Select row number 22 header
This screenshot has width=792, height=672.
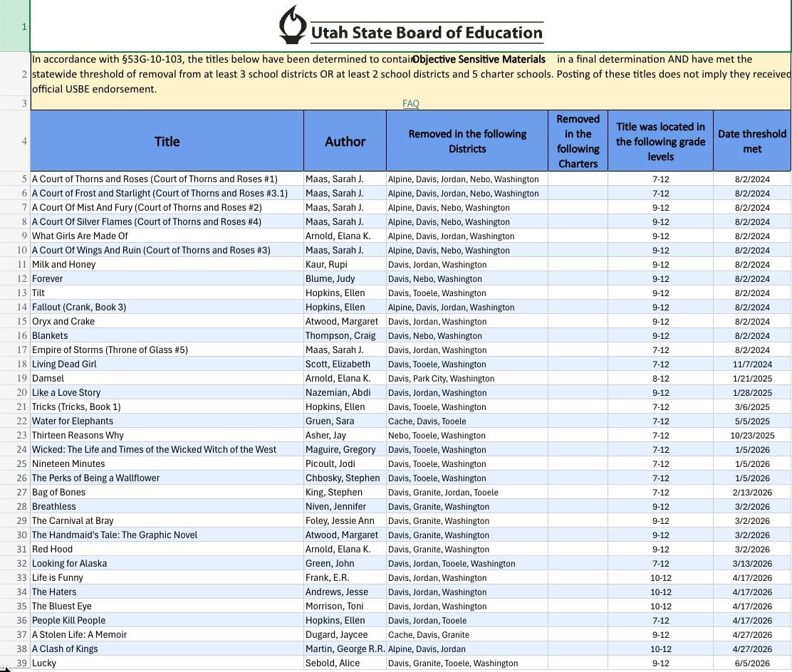tap(15, 421)
